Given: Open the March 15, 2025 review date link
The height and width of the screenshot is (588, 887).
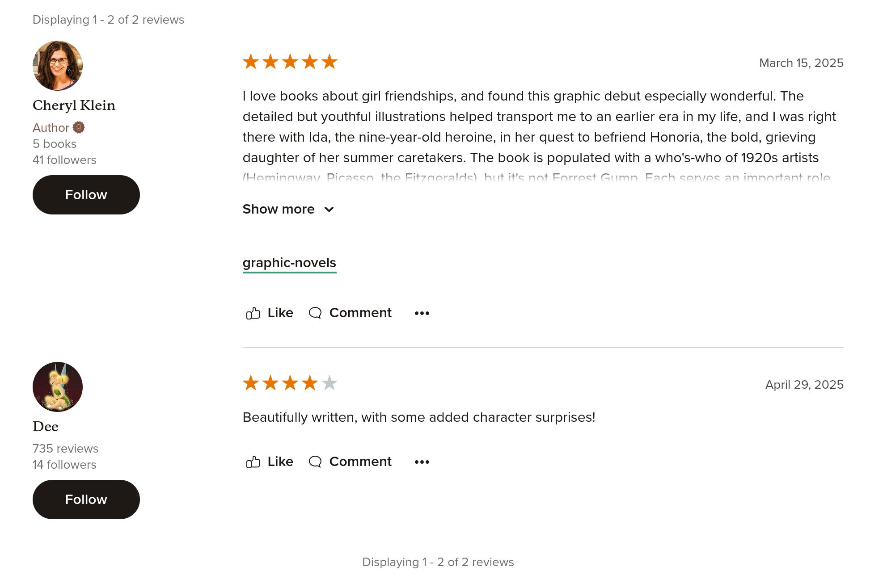Looking at the screenshot, I should tap(801, 63).
